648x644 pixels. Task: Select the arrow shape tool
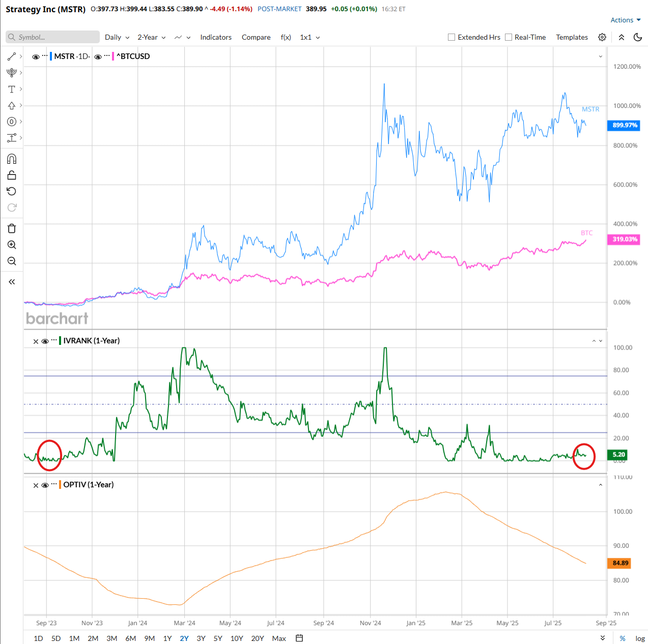pyautogui.click(x=12, y=105)
